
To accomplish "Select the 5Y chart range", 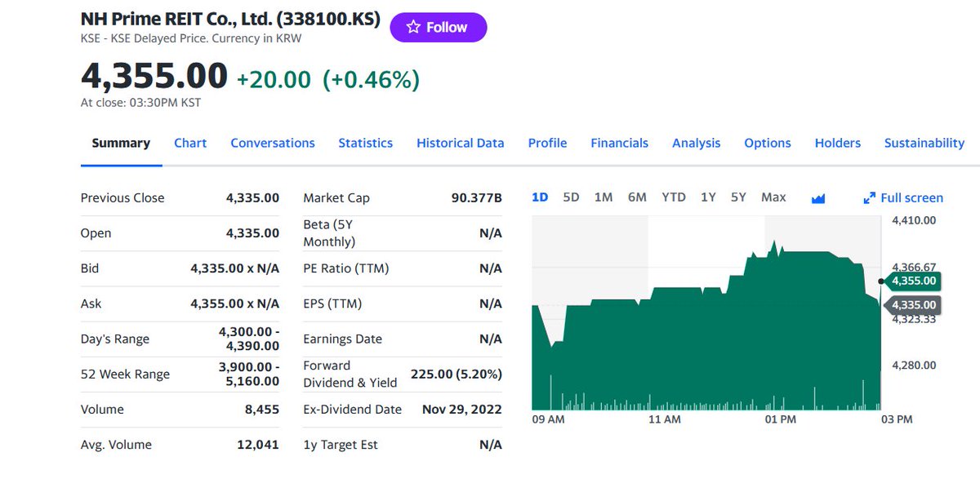I will click(738, 197).
